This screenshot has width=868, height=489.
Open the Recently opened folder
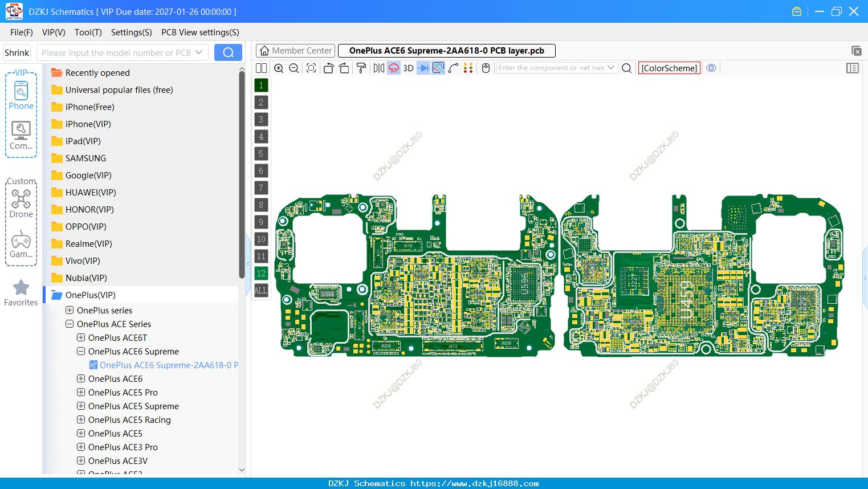(91, 73)
